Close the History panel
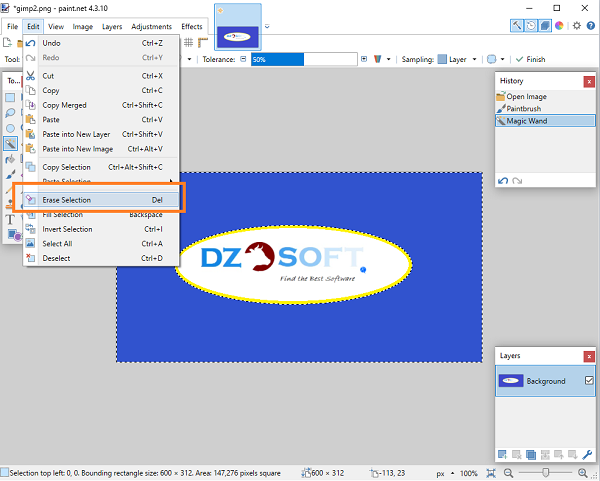Screen dimensions: 600x481 [x=589, y=82]
